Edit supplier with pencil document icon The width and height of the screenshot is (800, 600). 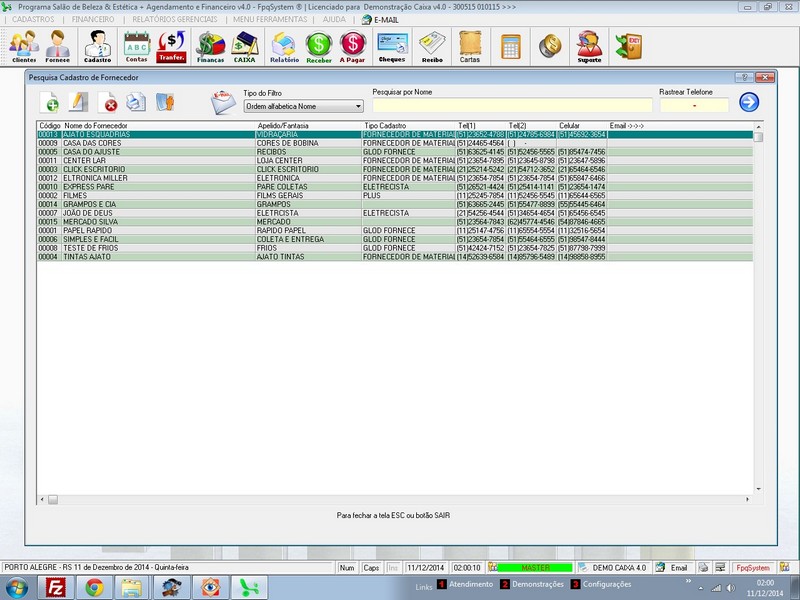(78, 102)
